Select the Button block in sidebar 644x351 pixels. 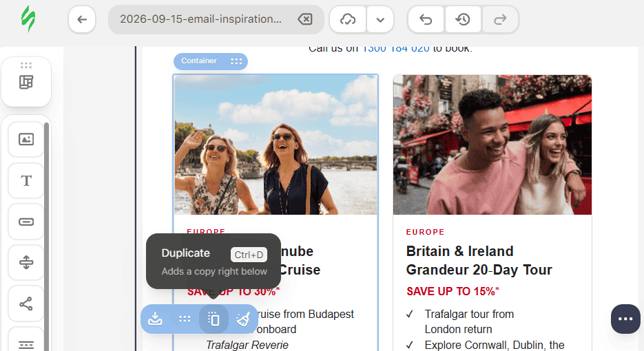26,222
